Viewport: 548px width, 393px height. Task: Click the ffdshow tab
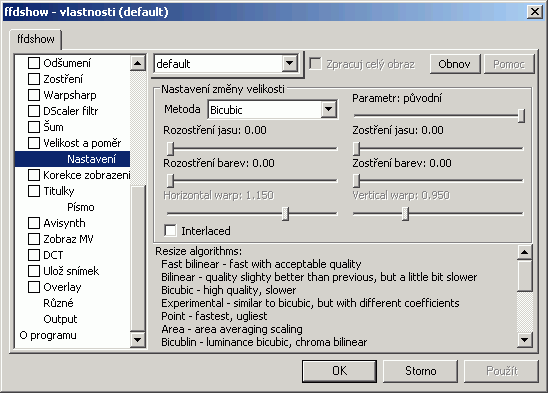coord(36,39)
